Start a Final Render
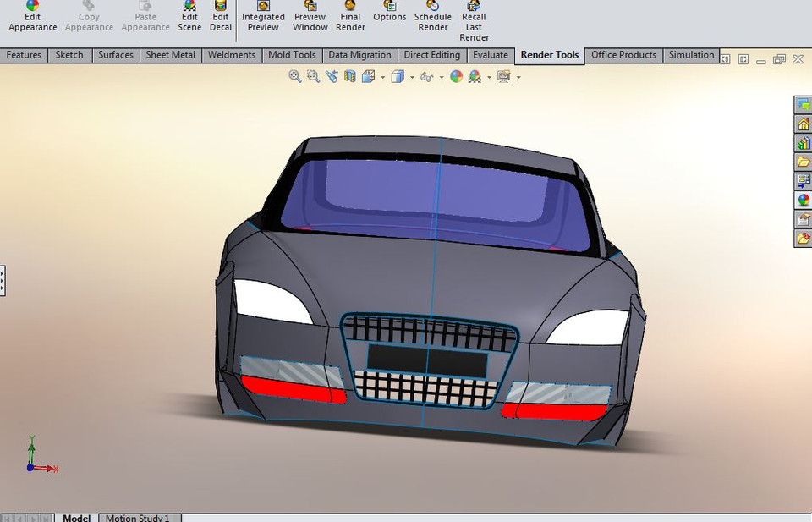812x522 pixels. tap(350, 17)
